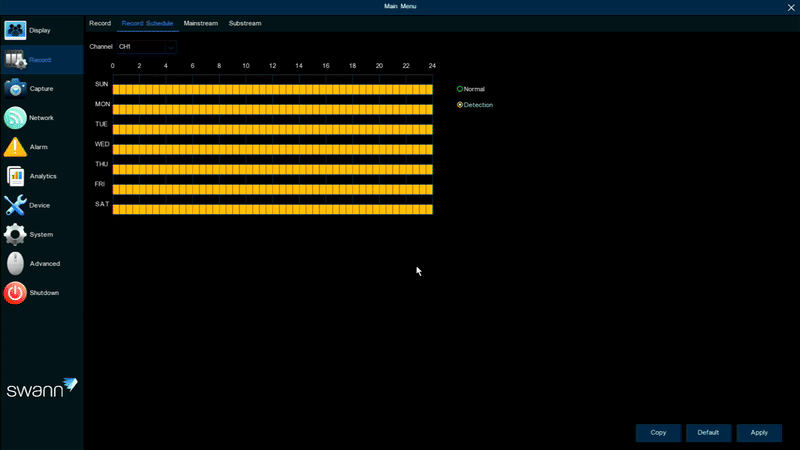800x450 pixels.
Task: Switch to the Substream tab
Action: pos(245,22)
